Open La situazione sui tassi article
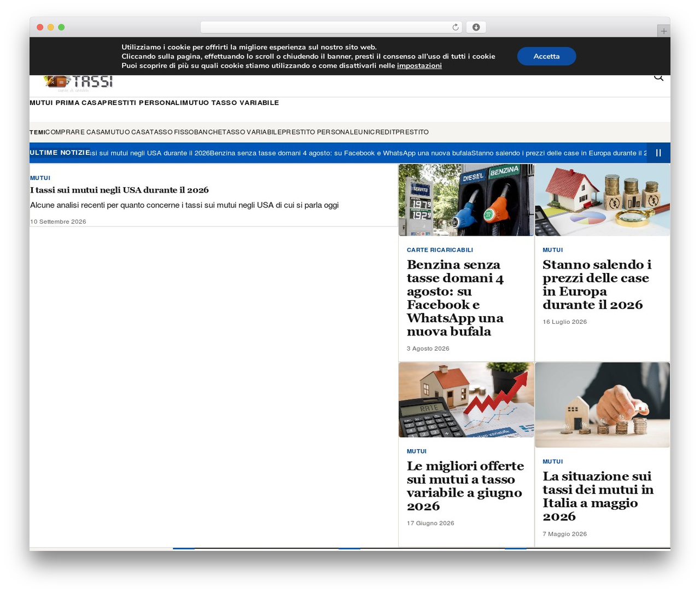700x593 pixels. click(598, 496)
